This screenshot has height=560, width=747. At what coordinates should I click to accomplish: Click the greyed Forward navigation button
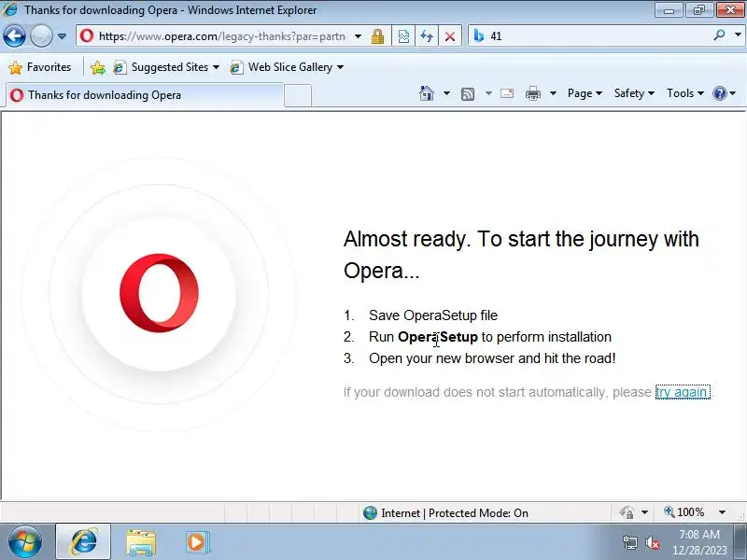click(41, 35)
